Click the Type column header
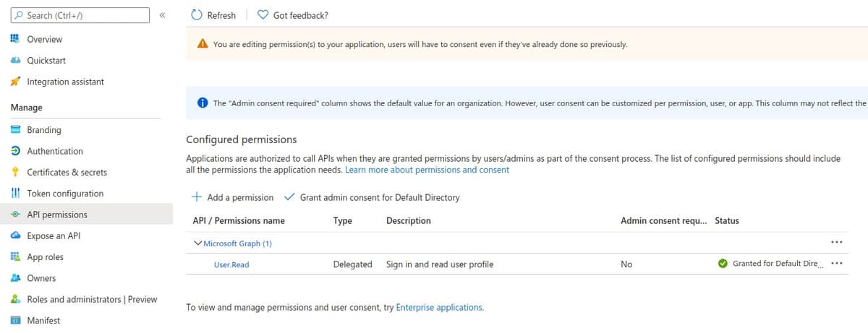Image resolution: width=868 pixels, height=333 pixels. (x=343, y=220)
